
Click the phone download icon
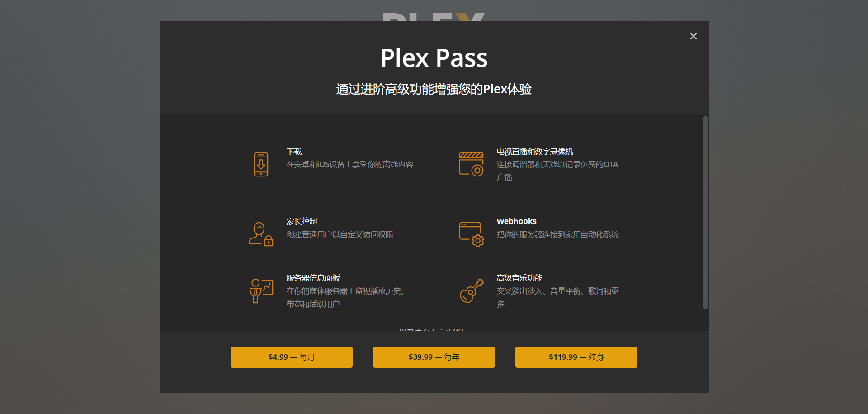261,164
